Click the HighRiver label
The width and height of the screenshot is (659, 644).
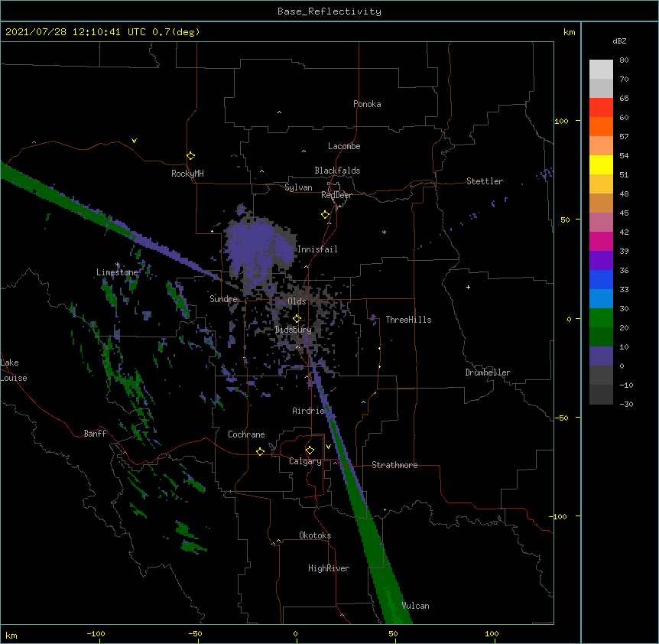click(329, 568)
